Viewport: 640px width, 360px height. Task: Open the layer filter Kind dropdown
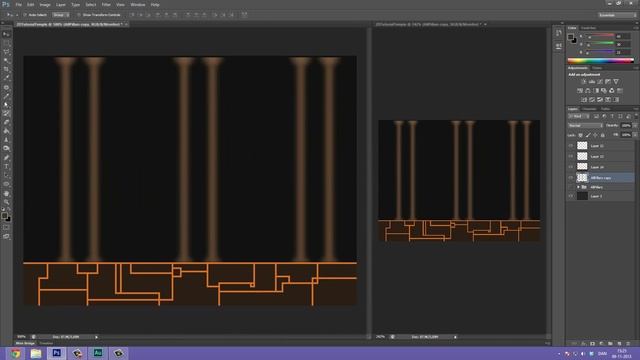tap(579, 116)
